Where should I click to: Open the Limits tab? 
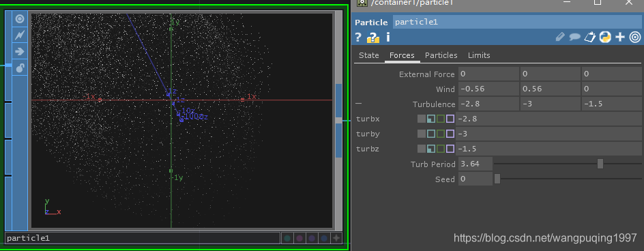(479, 55)
